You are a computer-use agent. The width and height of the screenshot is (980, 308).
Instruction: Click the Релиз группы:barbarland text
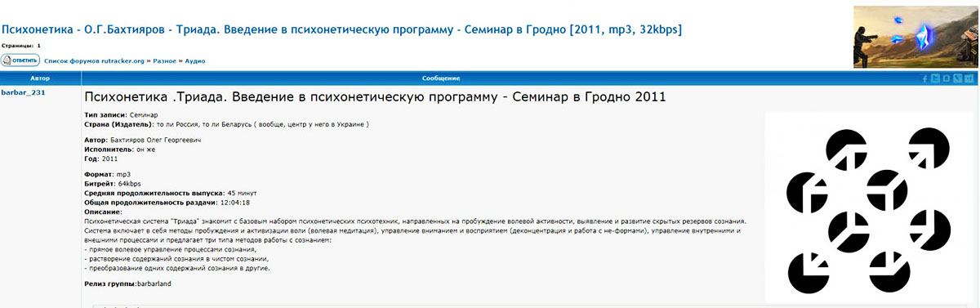128,283
